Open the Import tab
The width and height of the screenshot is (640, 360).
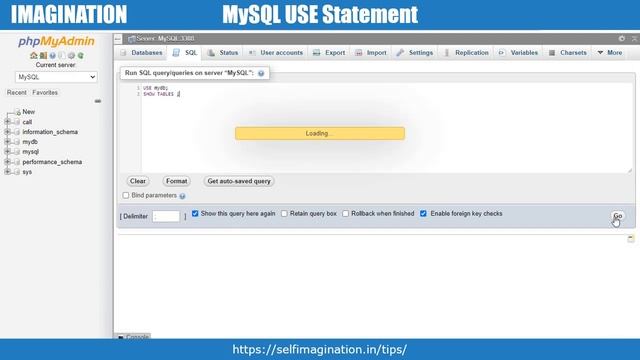(x=371, y=53)
